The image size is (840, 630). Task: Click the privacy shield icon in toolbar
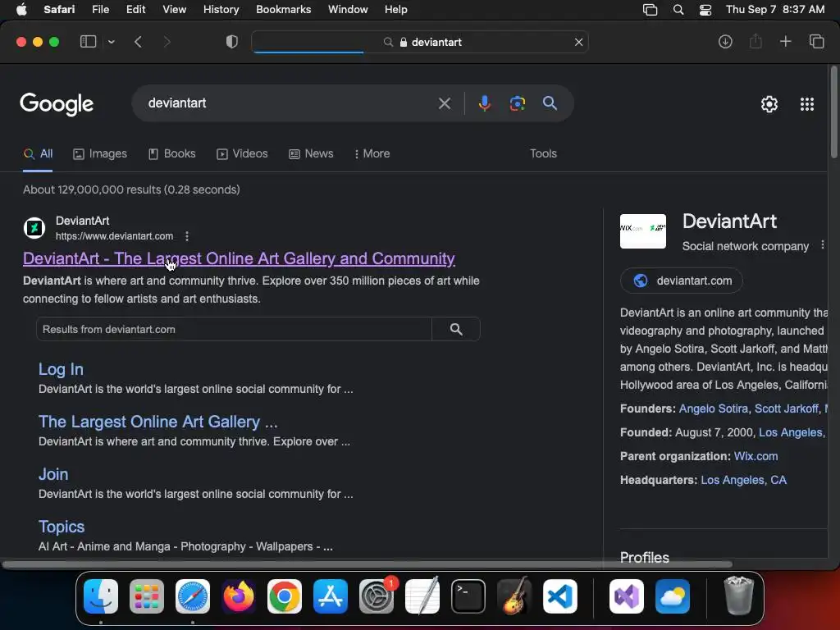click(232, 42)
